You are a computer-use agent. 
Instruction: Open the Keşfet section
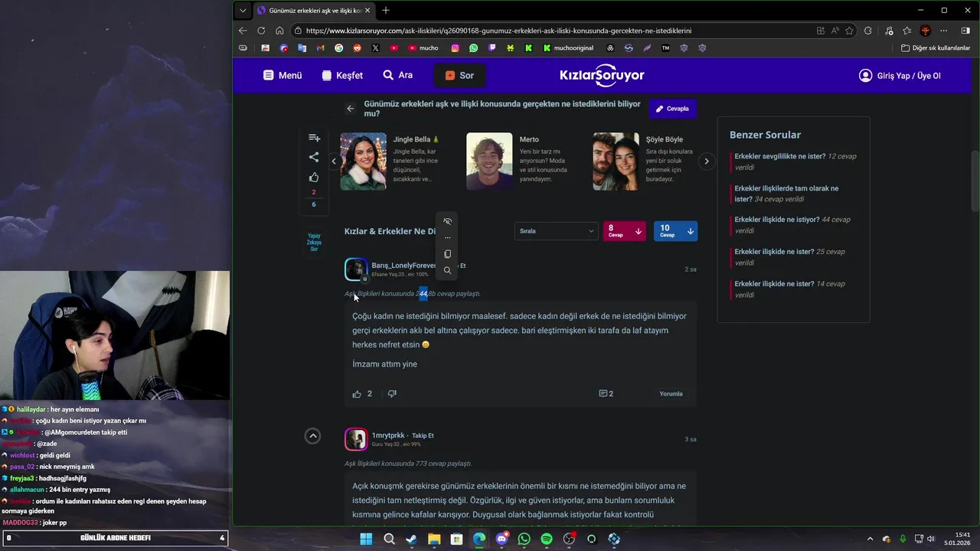tap(342, 76)
